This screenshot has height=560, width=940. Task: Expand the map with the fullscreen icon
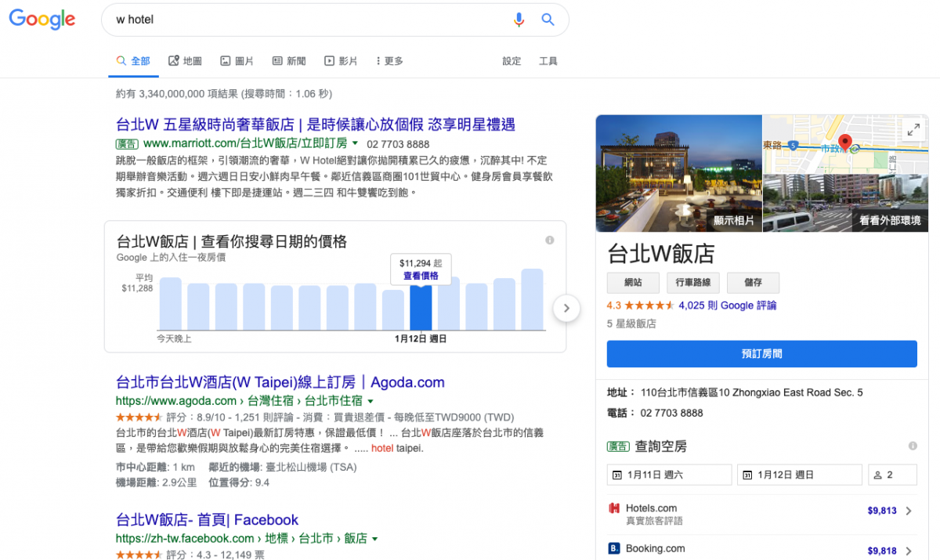(913, 130)
